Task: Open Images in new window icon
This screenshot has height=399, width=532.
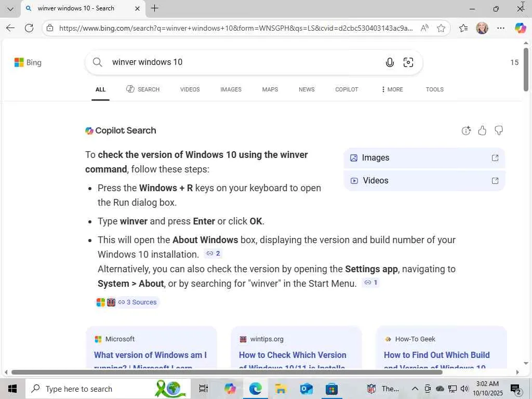Action: coord(495,158)
